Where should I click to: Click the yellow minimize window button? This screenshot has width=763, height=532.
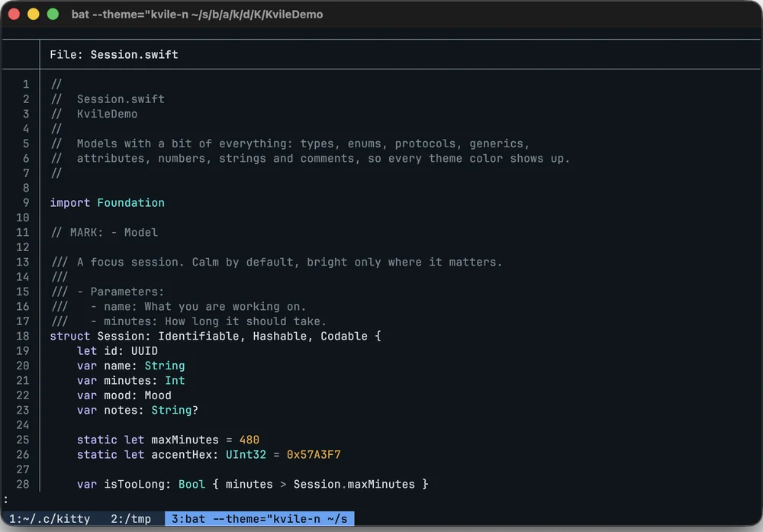pyautogui.click(x=33, y=14)
